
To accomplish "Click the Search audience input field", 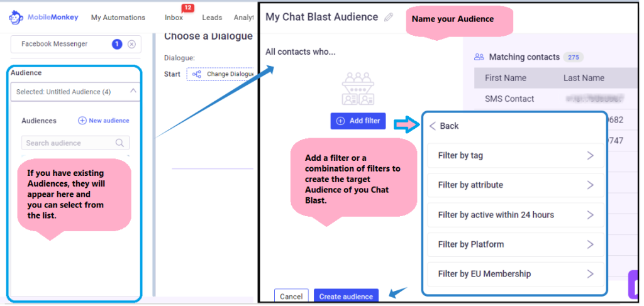I will tap(75, 143).
